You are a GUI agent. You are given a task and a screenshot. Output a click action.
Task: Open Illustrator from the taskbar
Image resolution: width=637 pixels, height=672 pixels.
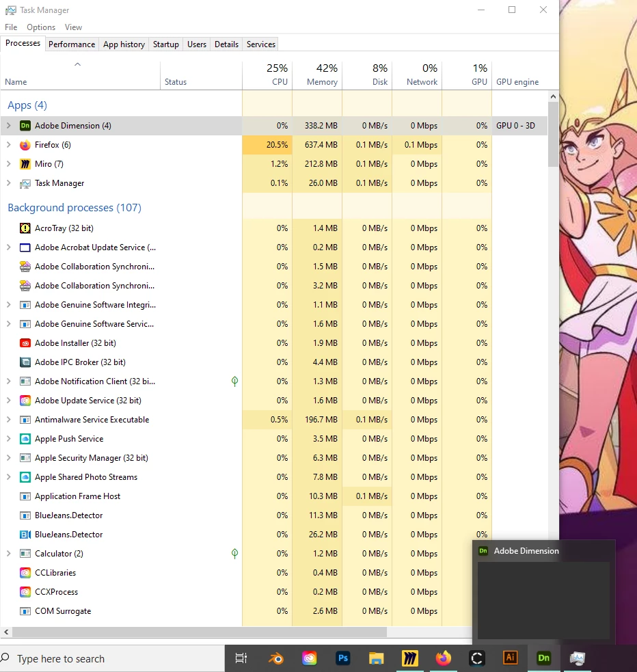point(510,658)
